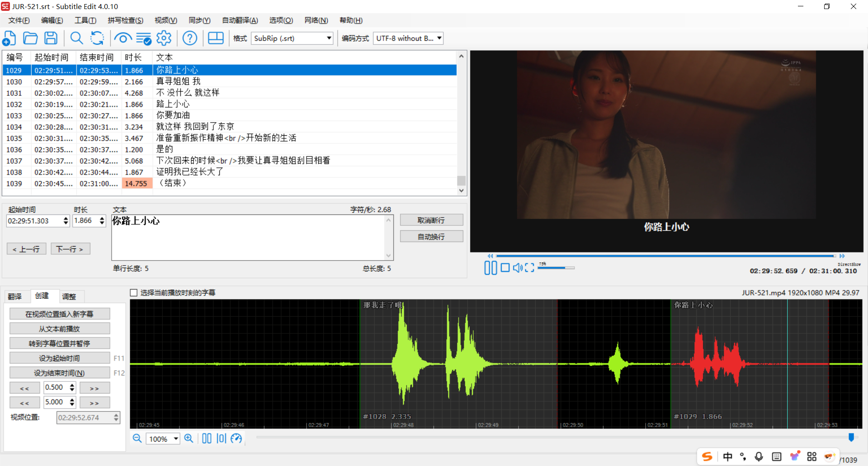This screenshot has width=868, height=466.
Task: Click the waveform position slider handle
Action: 851,437
